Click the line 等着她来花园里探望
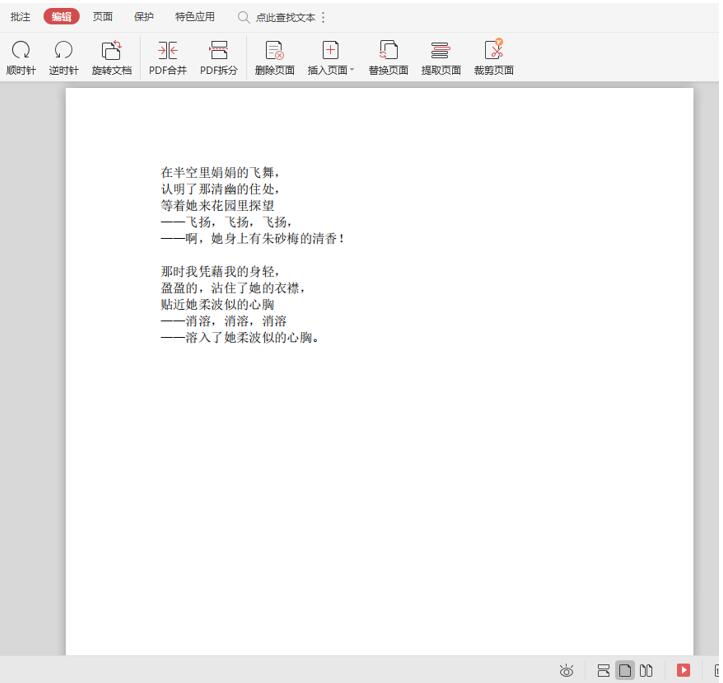The width and height of the screenshot is (723, 683). [x=217, y=206]
